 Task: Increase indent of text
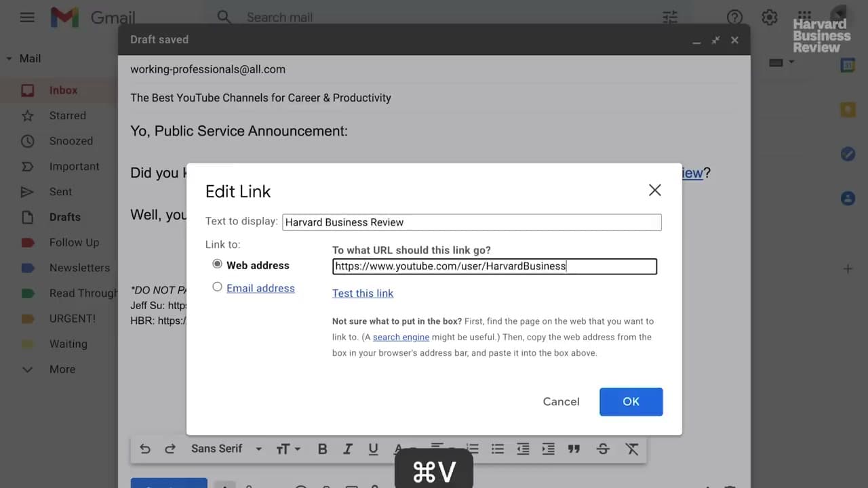coord(548,449)
